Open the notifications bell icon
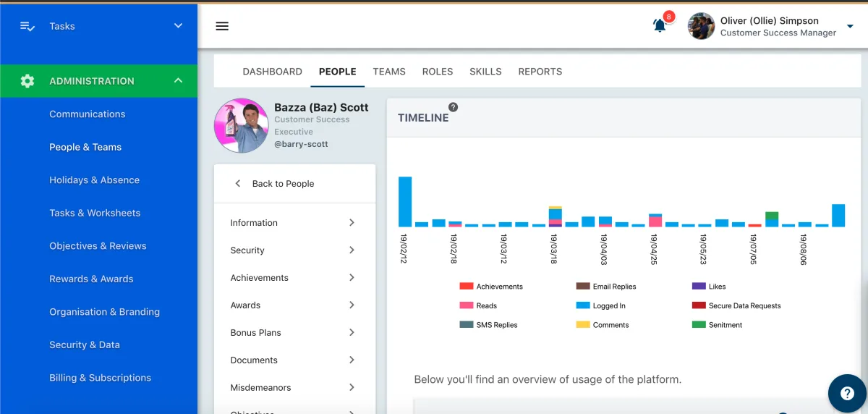 tap(660, 25)
